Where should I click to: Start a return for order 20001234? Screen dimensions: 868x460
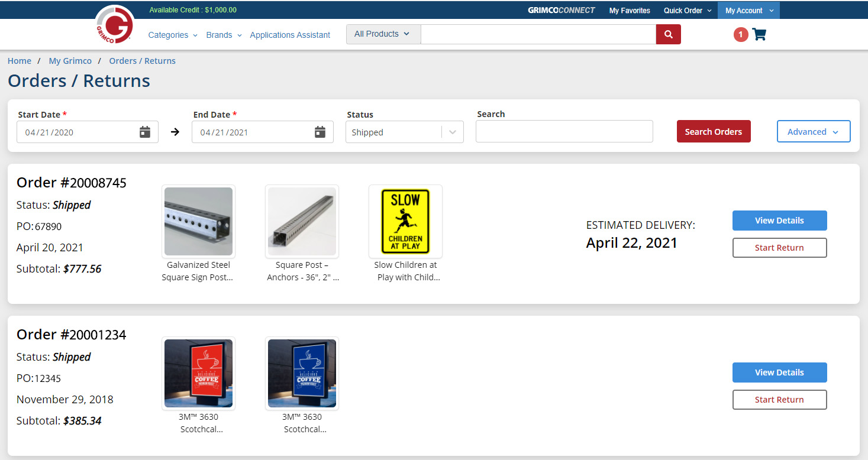[779, 400]
